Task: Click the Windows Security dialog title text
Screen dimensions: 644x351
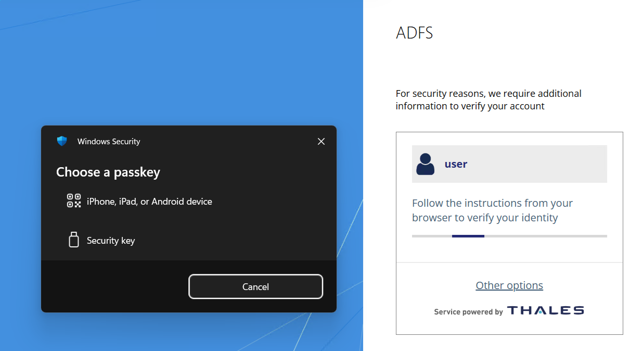Action: [x=109, y=141]
